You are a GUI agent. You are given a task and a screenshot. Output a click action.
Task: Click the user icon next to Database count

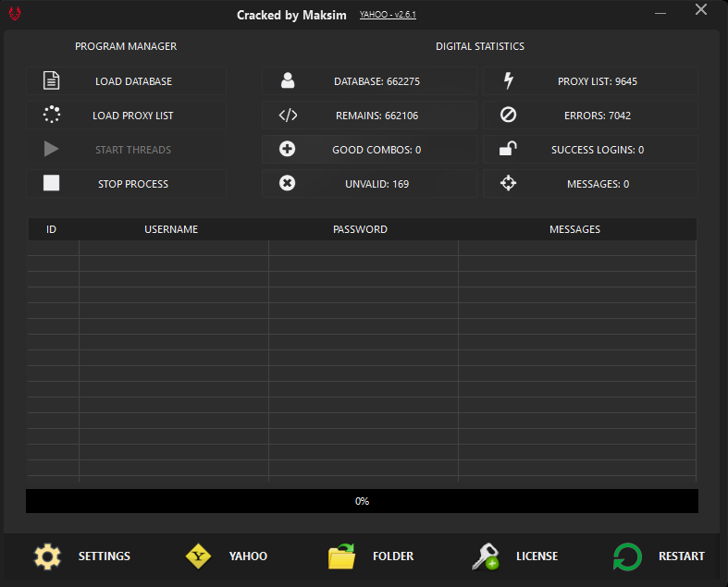pos(288,80)
